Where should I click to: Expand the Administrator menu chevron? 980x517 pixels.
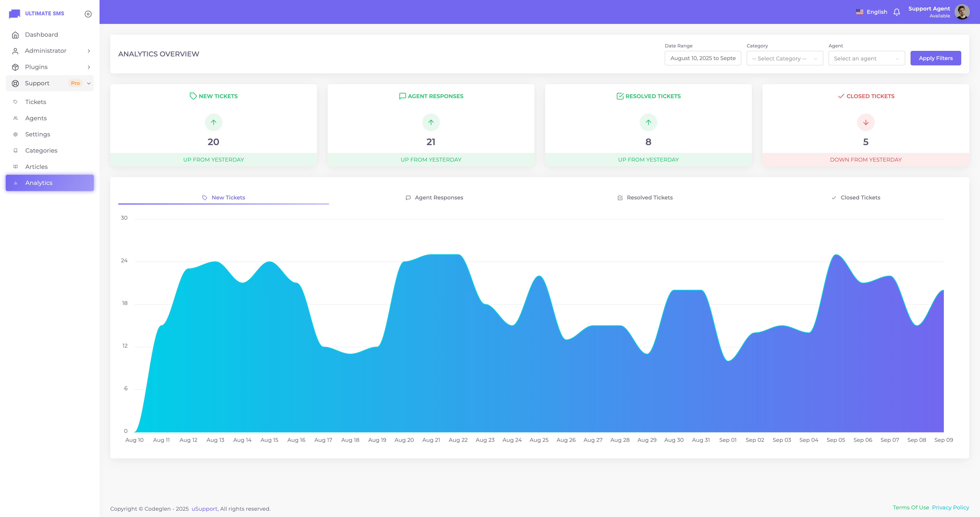(x=89, y=51)
